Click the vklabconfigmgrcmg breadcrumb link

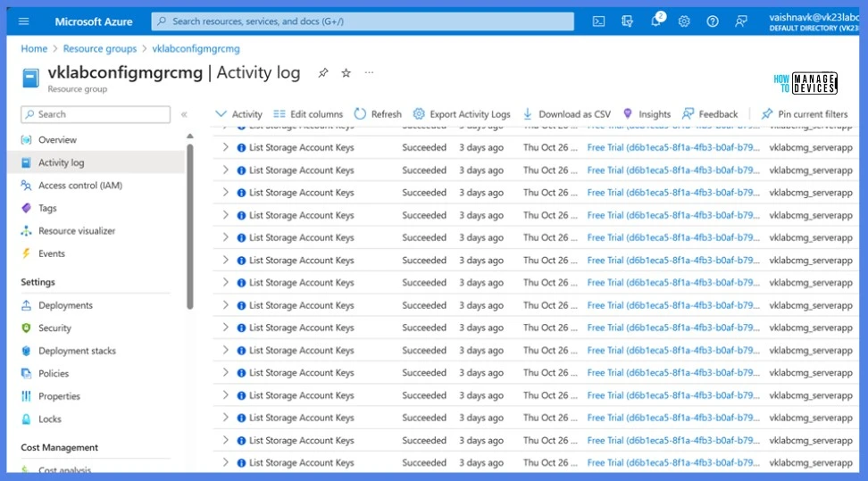click(x=196, y=49)
